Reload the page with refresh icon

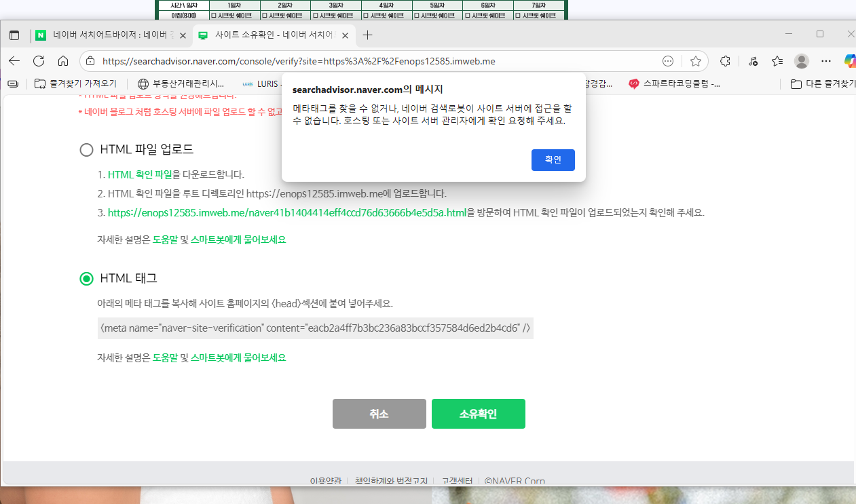point(39,61)
